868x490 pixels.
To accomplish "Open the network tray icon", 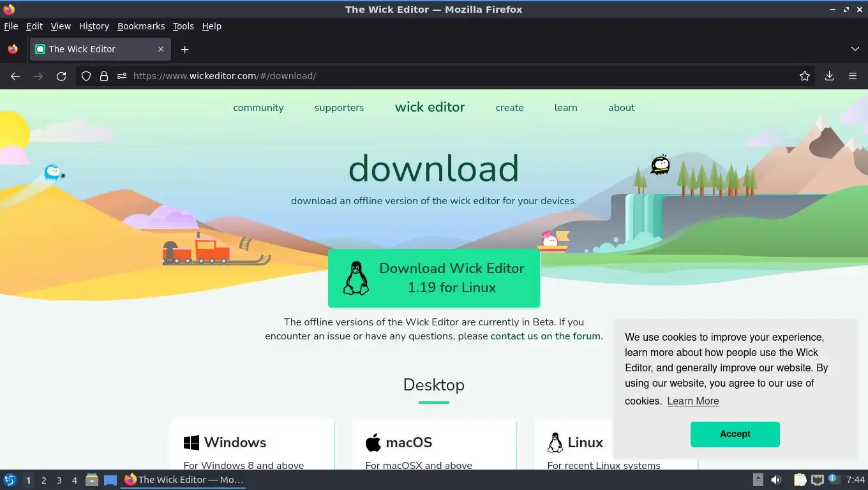I will [x=817, y=480].
